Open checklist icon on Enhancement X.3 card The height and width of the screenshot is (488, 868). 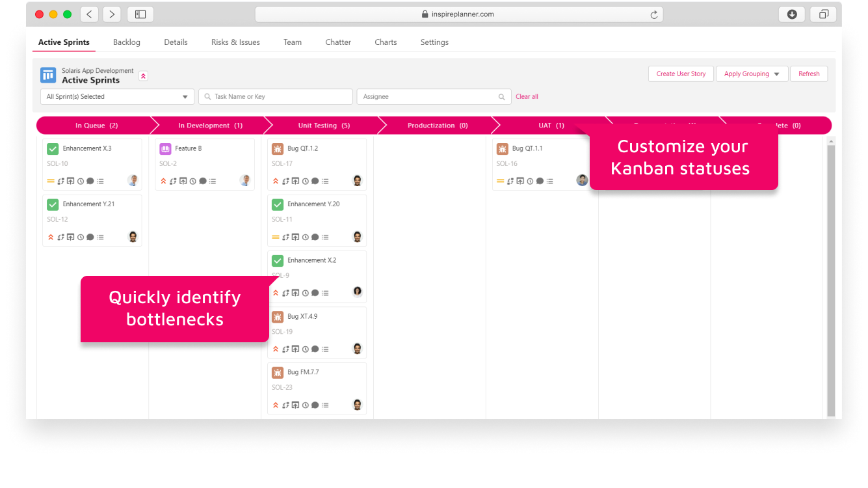tap(100, 181)
